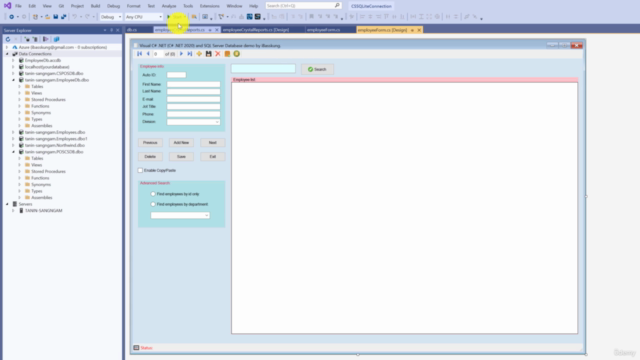Open the Extensions menu
Screen dimensions: 640x360
pyautogui.click(x=209, y=6)
